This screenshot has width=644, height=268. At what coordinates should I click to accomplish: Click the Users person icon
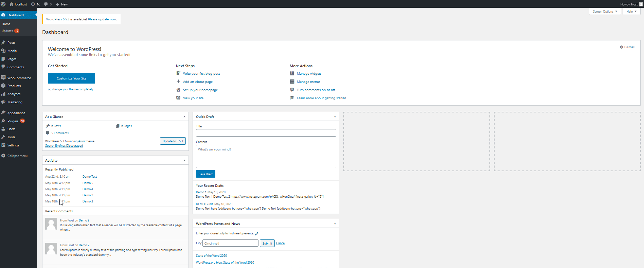click(3, 129)
